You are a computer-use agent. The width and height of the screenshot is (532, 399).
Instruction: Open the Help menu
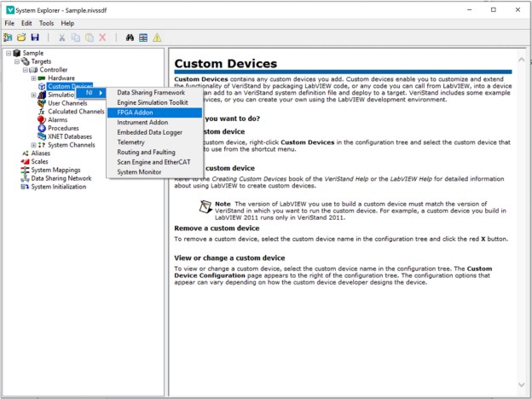(67, 23)
